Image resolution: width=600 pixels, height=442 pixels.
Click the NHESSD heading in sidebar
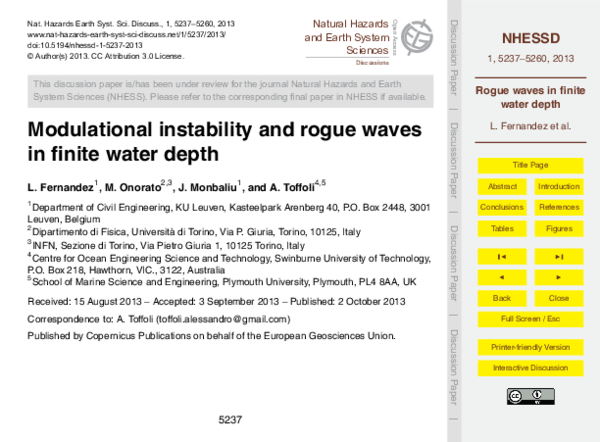tap(531, 38)
